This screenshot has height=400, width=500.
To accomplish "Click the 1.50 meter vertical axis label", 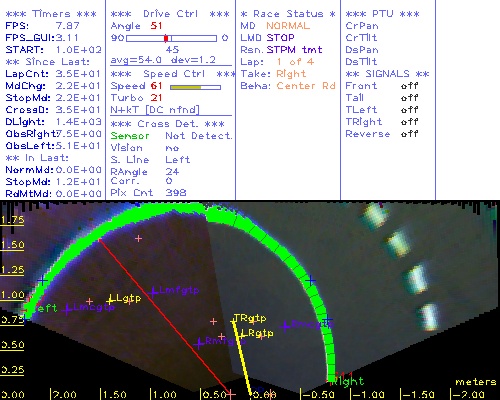I will [12, 245].
